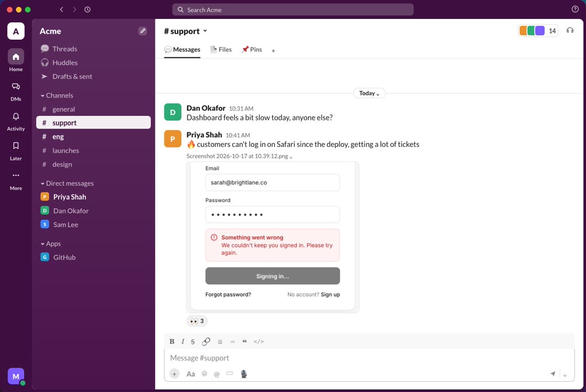586x392 pixels.
Task: Open the Today date dropdown
Action: 369,93
